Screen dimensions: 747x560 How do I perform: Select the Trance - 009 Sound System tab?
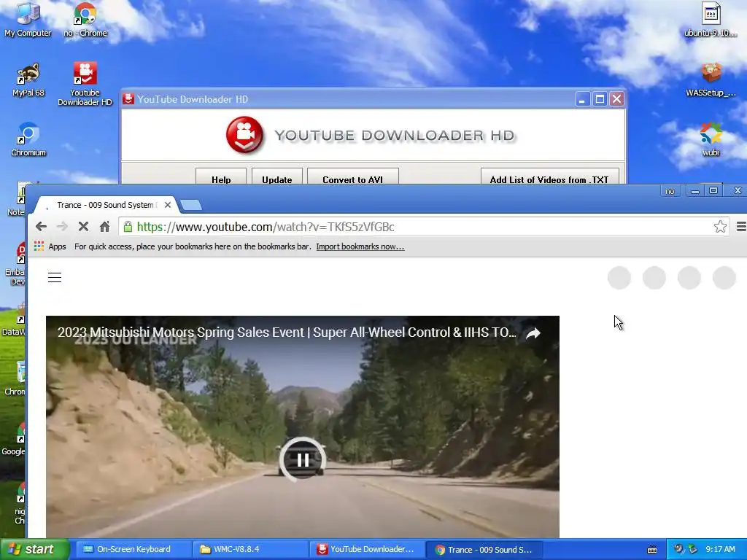105,205
